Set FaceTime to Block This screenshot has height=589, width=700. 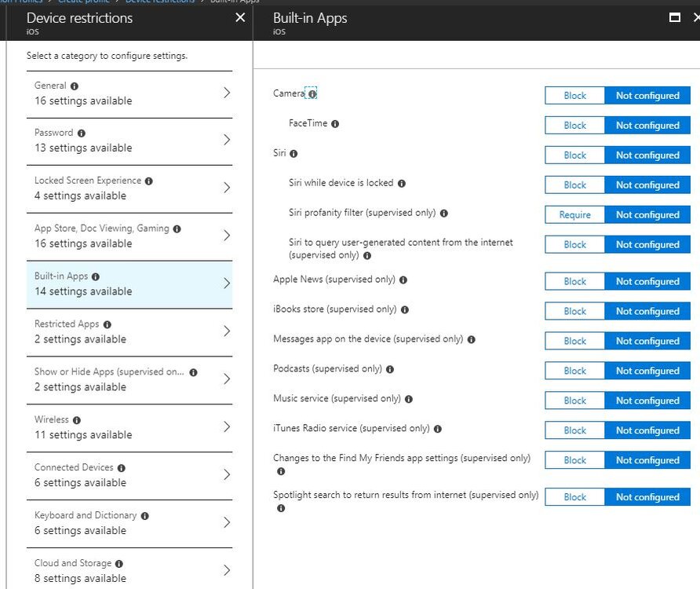click(x=574, y=126)
